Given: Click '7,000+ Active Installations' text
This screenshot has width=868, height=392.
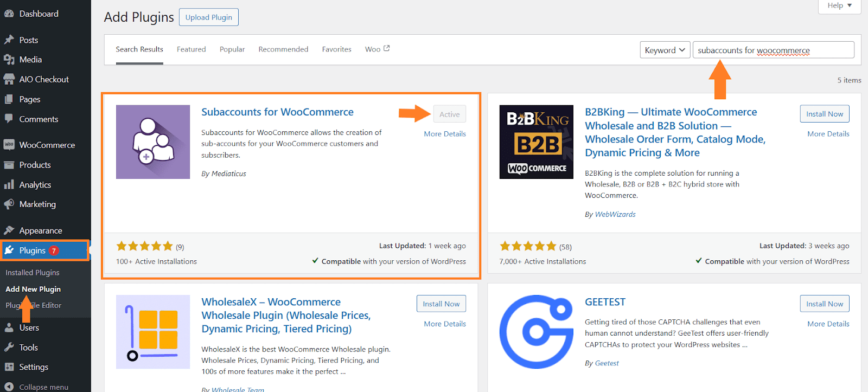Looking at the screenshot, I should [543, 261].
